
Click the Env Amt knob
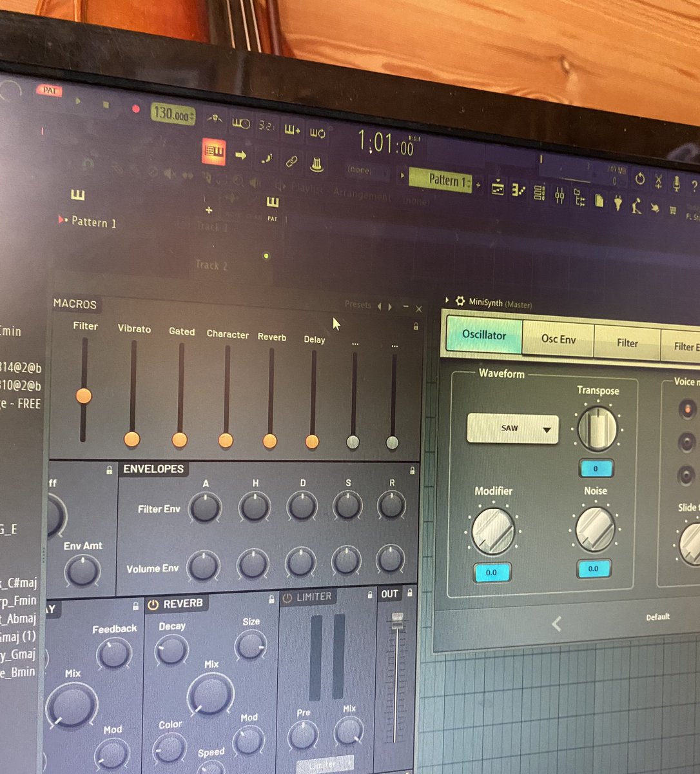[83, 571]
